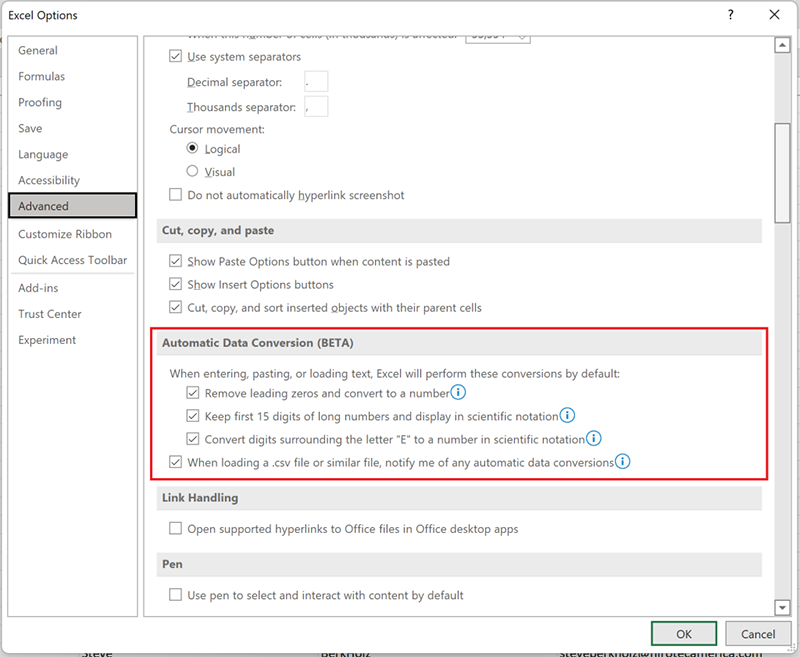Toggle Show Paste Options button checkbox
Image resolution: width=800 pixels, height=657 pixels.
177,262
